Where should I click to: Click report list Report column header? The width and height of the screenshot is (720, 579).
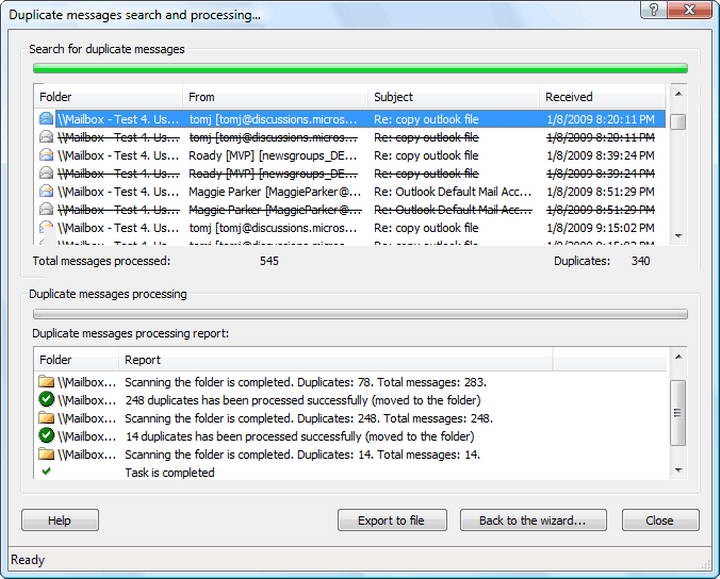tap(336, 360)
